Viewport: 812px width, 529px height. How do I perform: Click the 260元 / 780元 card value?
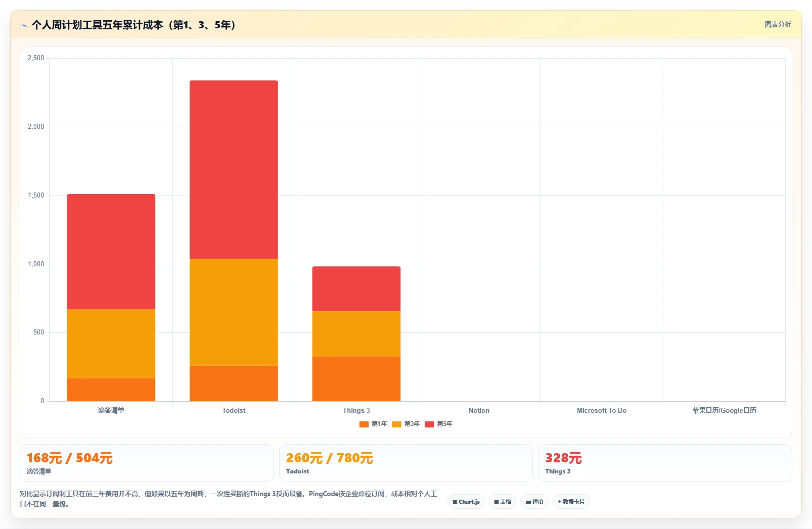coord(330,458)
